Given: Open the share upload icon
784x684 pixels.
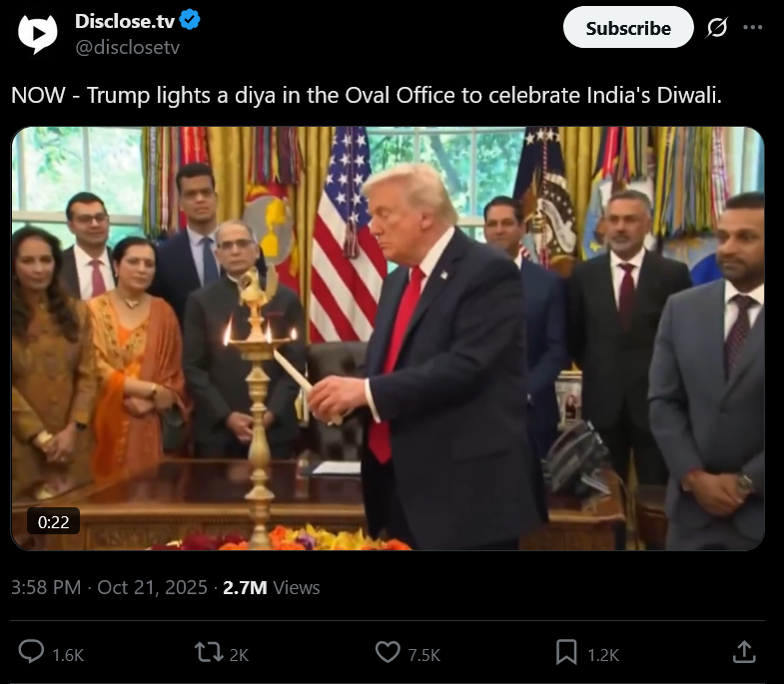Looking at the screenshot, I should (x=744, y=652).
